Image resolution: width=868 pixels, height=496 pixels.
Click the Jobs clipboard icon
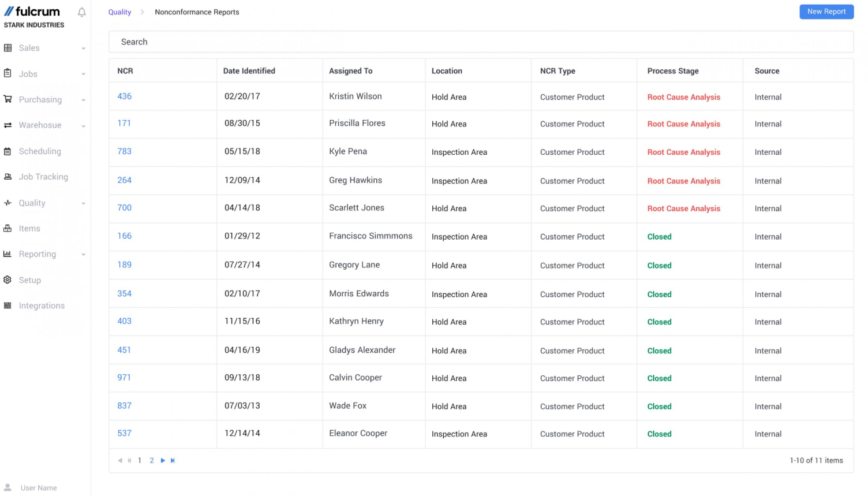8,73
